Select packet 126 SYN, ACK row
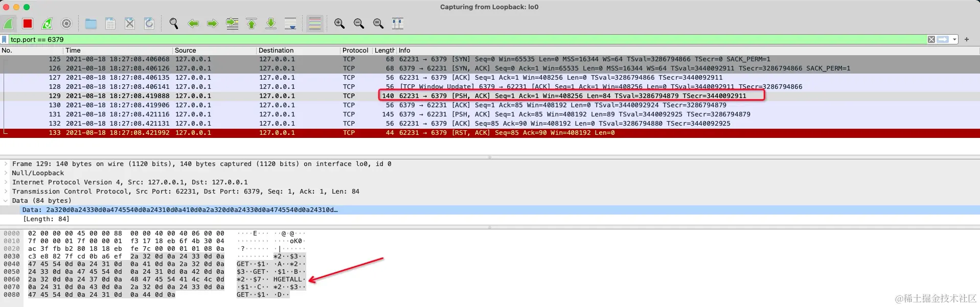This screenshot has height=307, width=980. coord(490,68)
